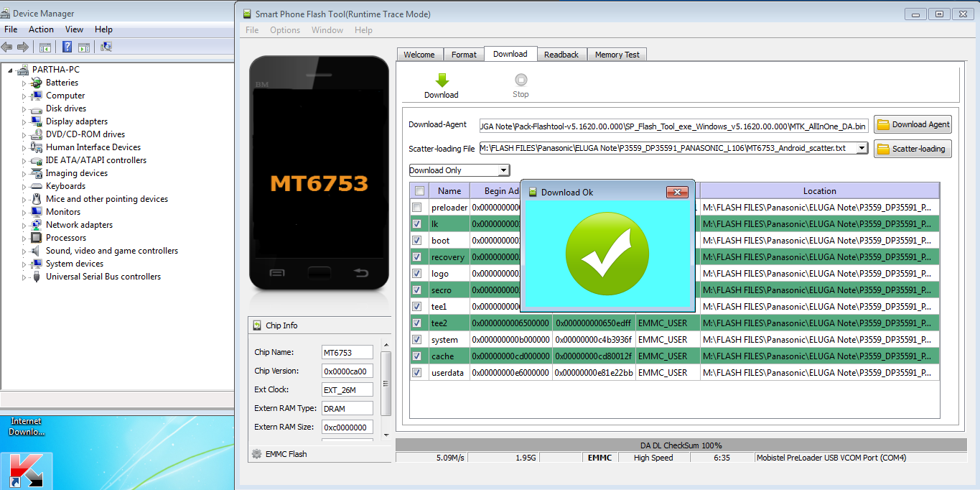
Task: Open the Scatter-loading File path dropdown arrow
Action: pyautogui.click(x=862, y=149)
